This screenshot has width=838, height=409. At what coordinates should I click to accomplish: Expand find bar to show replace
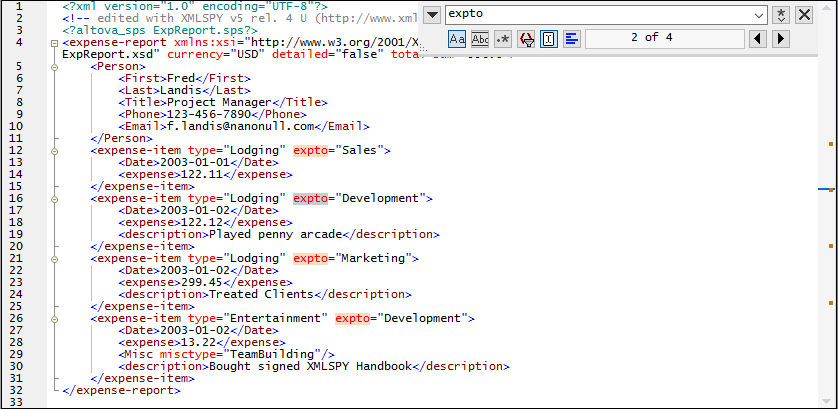(x=433, y=14)
